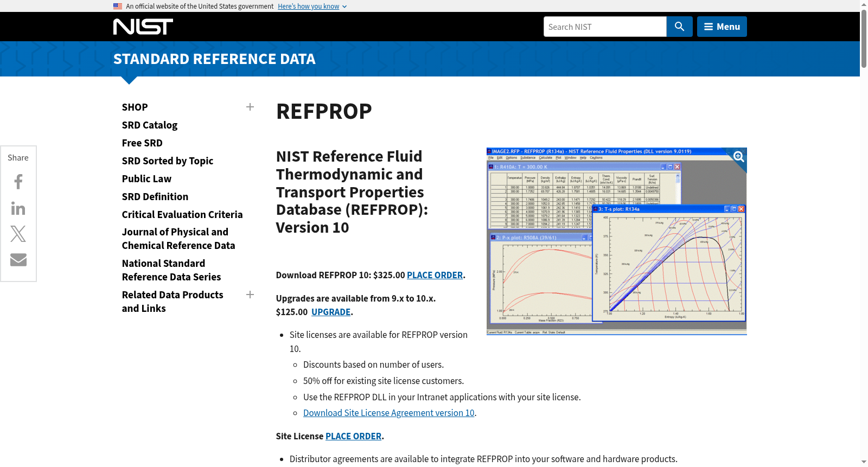The image size is (868, 467).
Task: Download Site License Agreement version 10
Action: pyautogui.click(x=388, y=413)
